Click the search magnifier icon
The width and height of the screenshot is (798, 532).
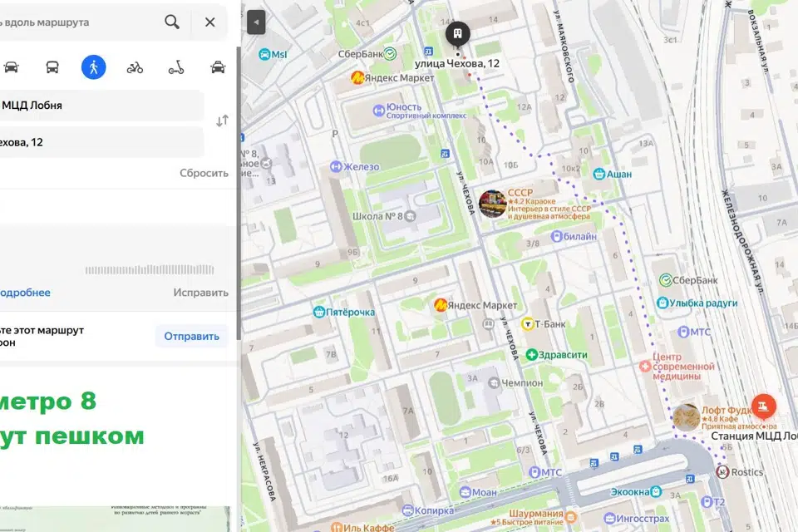point(172,22)
